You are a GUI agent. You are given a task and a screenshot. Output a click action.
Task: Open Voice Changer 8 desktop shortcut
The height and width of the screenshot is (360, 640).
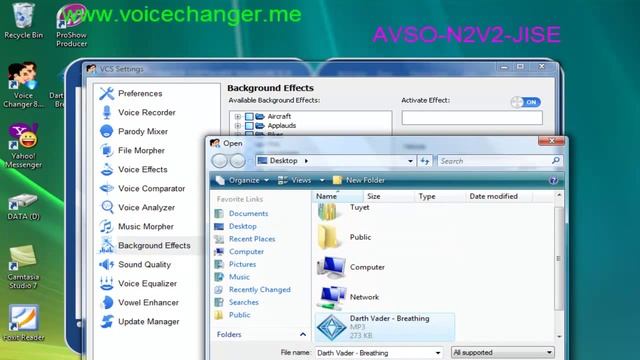23,85
